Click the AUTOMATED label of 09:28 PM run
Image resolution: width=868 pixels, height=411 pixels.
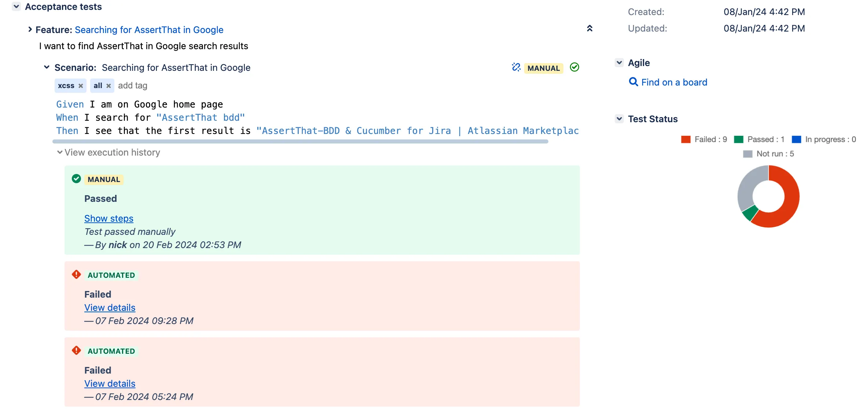(x=111, y=275)
